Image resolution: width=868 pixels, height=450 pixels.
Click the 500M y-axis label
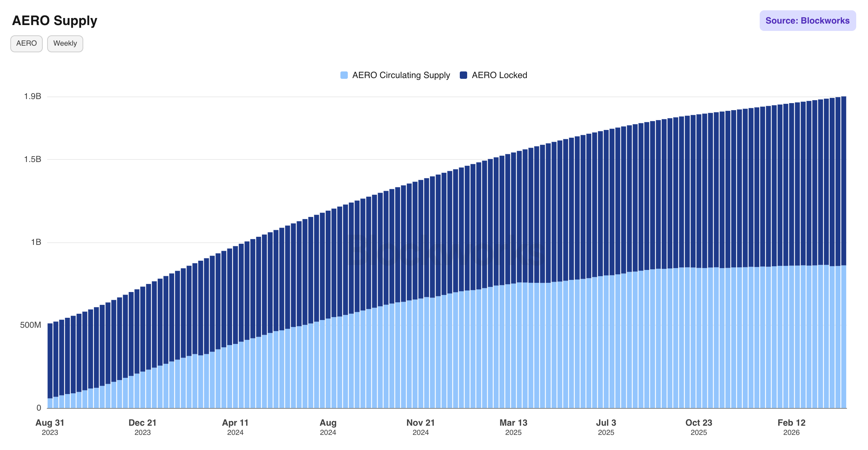coord(31,325)
